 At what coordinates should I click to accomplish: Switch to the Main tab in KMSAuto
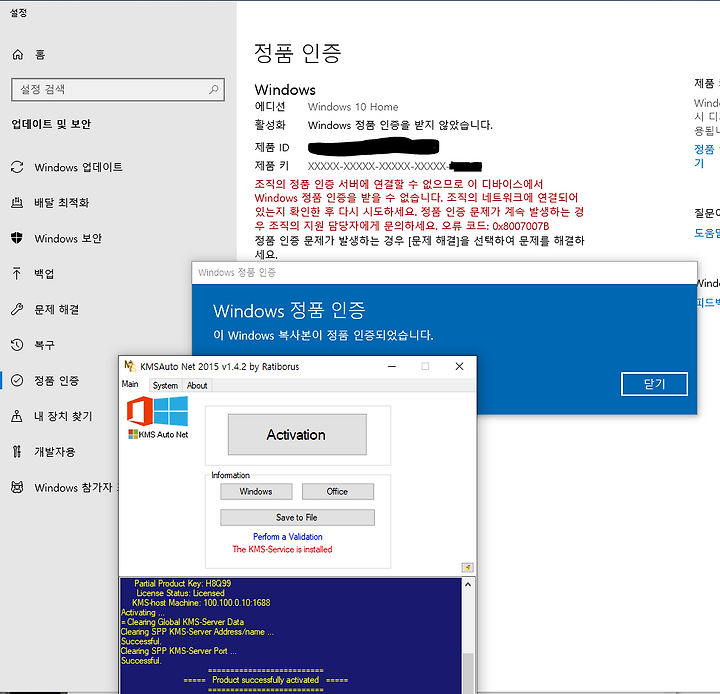point(130,384)
